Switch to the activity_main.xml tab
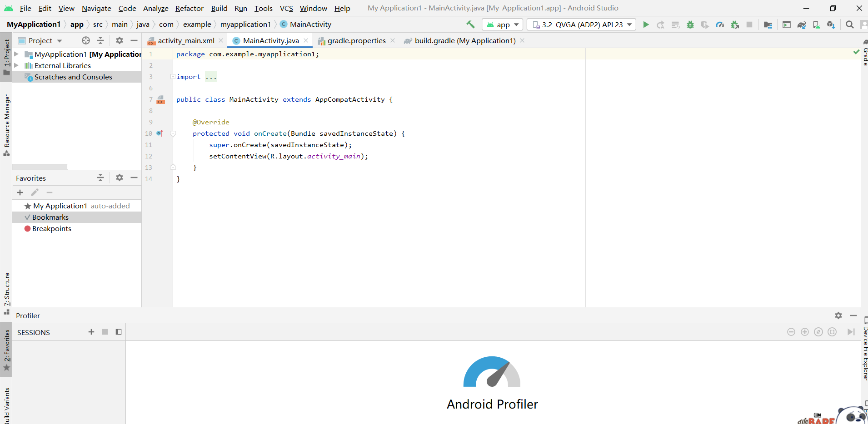This screenshot has width=868, height=424. [x=186, y=40]
